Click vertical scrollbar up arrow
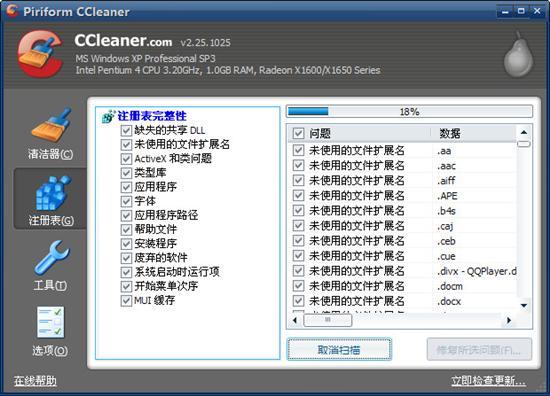550x396 pixels. pos(524,132)
